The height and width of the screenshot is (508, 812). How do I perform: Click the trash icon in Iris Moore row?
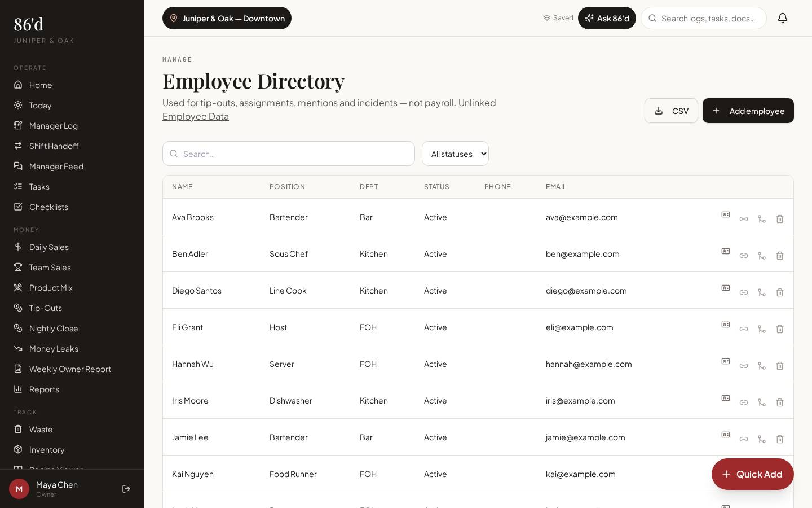pos(780,402)
